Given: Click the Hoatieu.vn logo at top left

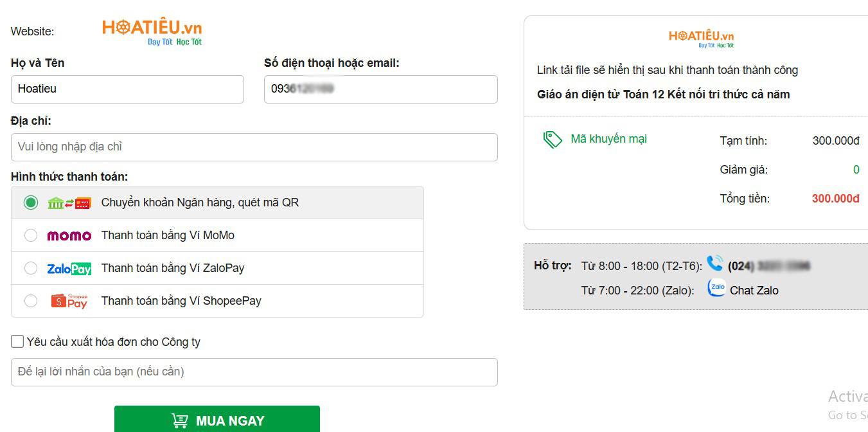Looking at the screenshot, I should (151, 29).
